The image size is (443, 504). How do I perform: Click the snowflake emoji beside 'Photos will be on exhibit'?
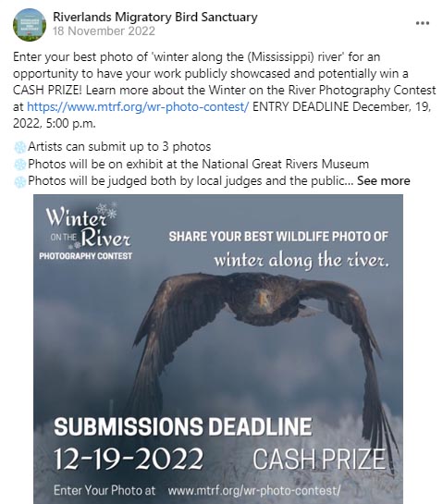tap(20, 165)
